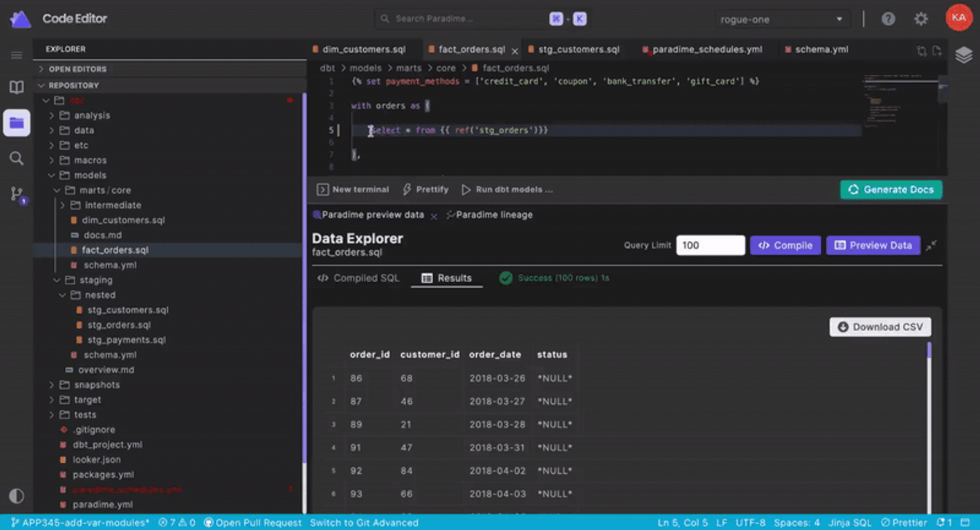Toggle the dark/light theme icon
Image resolution: width=980 pixels, height=530 pixels.
pos(16,496)
